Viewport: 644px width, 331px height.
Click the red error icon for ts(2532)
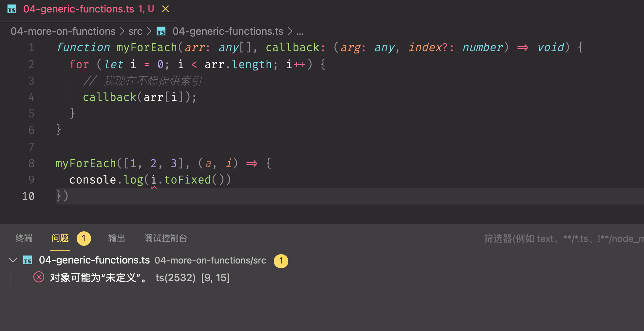tap(39, 277)
